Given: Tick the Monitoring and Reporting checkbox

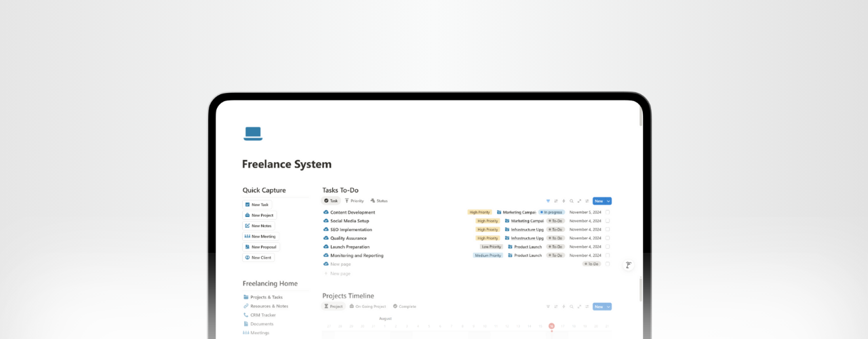Looking at the screenshot, I should [x=608, y=256].
